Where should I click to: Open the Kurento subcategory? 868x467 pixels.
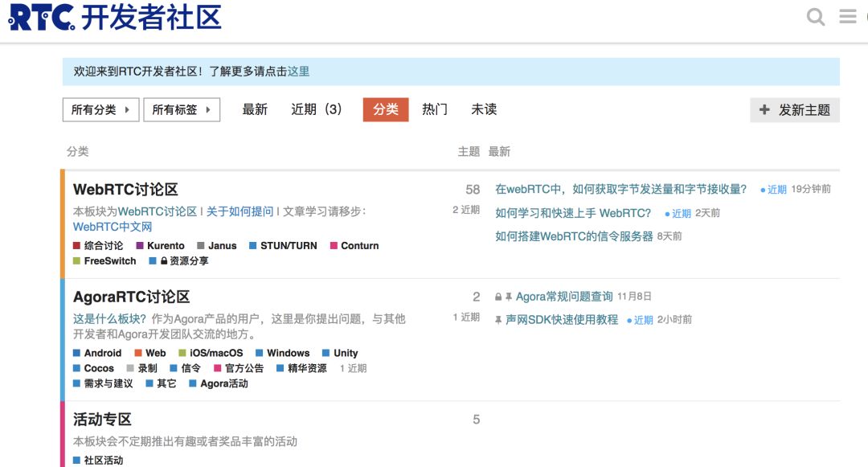click(160, 246)
